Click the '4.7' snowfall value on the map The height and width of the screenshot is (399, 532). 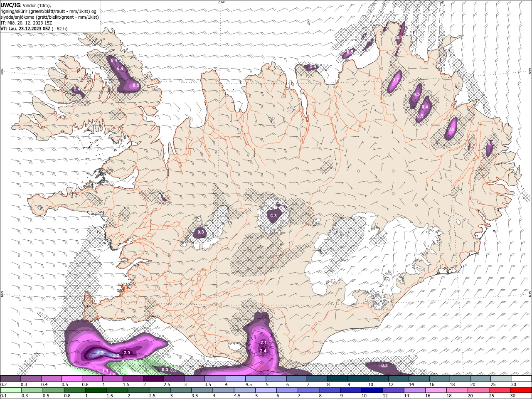click(100, 353)
